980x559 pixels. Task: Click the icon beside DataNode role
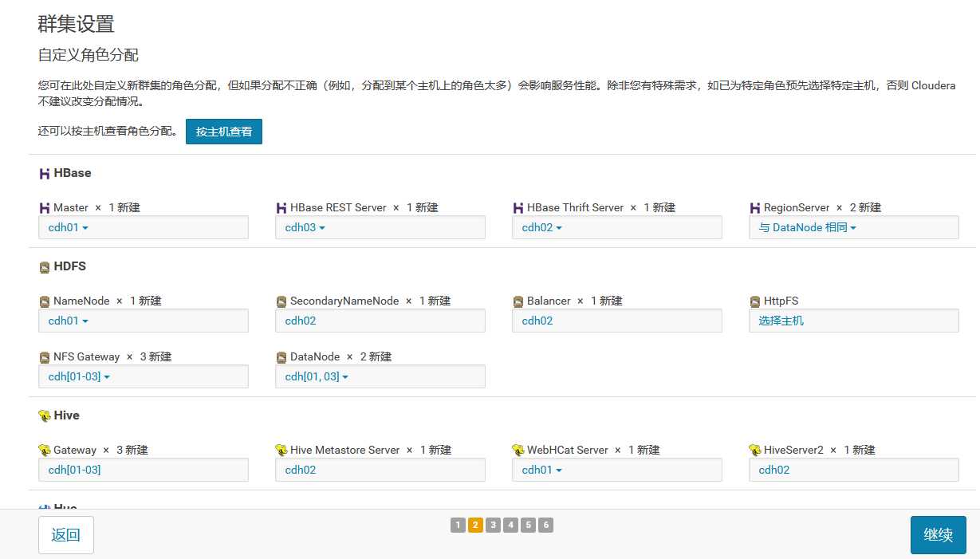click(x=281, y=357)
